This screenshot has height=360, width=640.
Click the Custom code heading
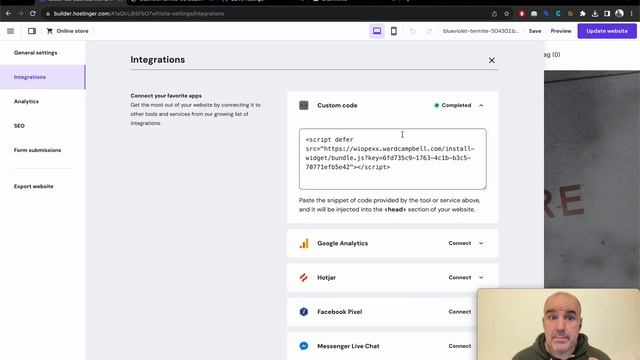click(337, 105)
